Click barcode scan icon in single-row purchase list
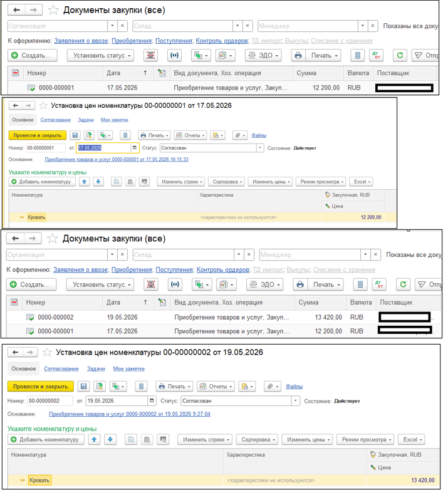448x490 pixels. click(x=150, y=55)
